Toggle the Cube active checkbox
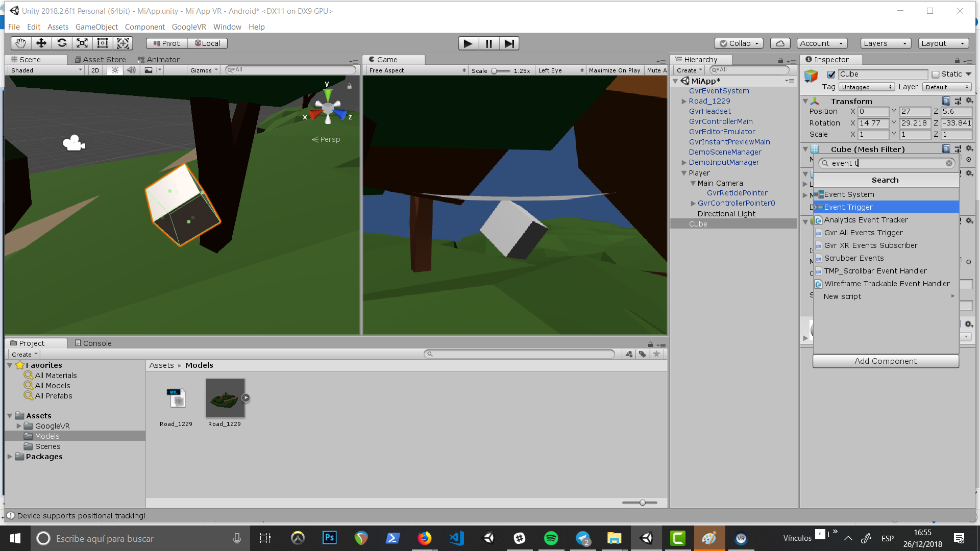Screen dimensions: 980x551 [x=831, y=74]
